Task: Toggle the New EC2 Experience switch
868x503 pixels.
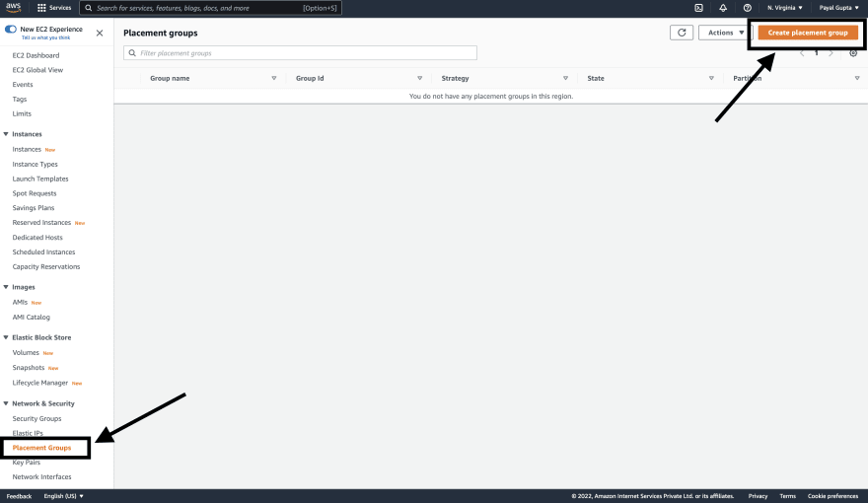Action: (11, 29)
